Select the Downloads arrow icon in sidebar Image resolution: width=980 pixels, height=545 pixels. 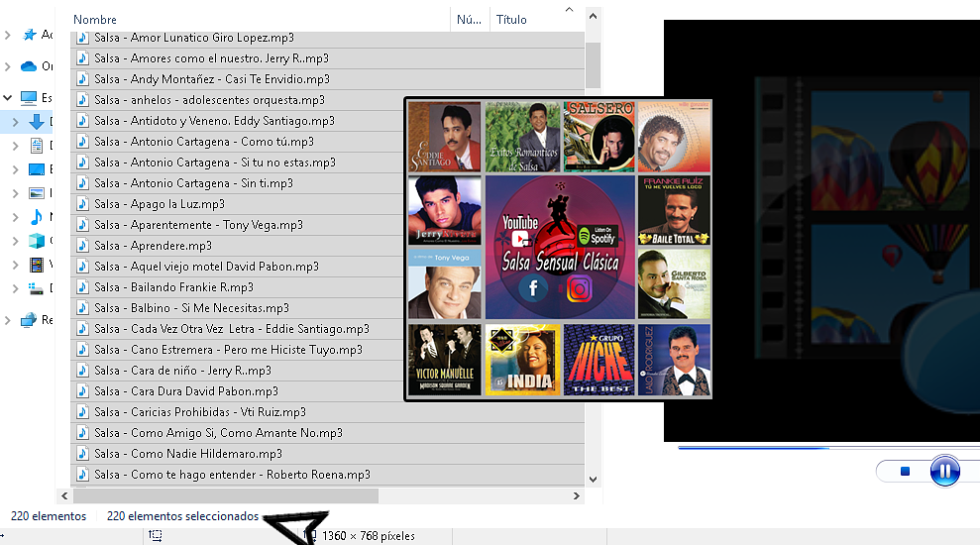coord(37,122)
